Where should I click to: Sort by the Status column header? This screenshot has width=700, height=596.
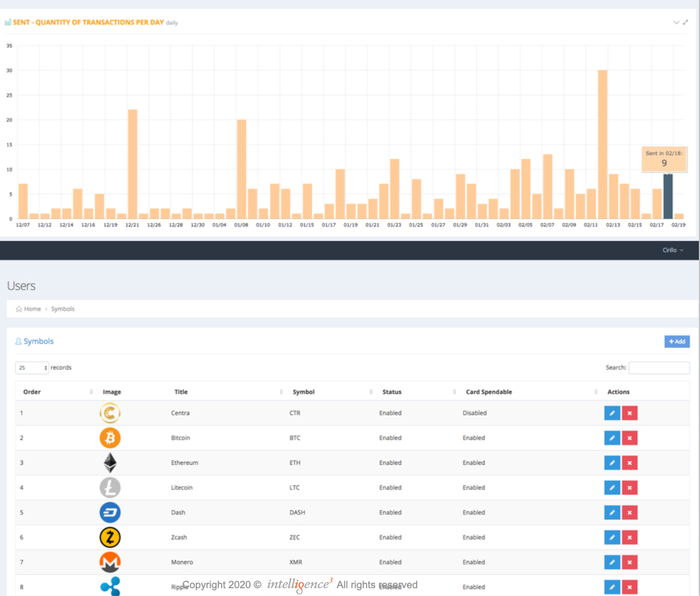click(x=392, y=392)
